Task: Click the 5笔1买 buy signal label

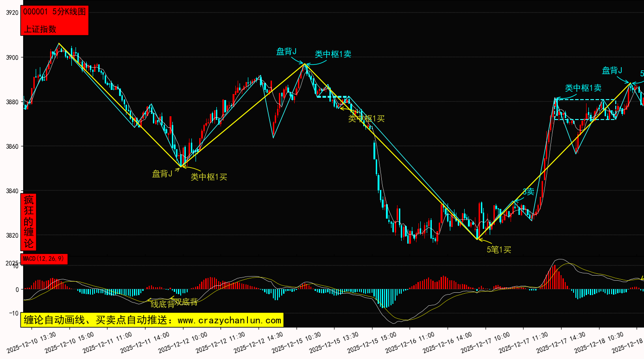Action: 499,250
